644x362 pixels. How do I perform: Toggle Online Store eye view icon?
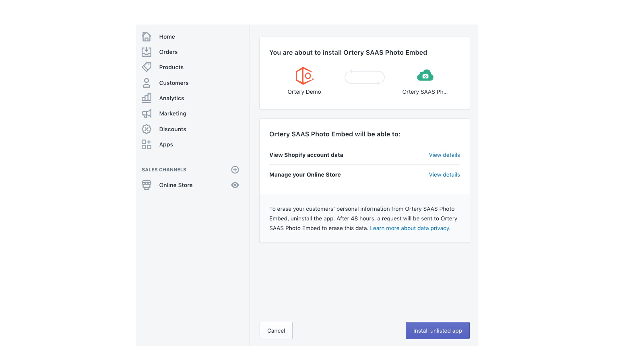click(x=235, y=185)
